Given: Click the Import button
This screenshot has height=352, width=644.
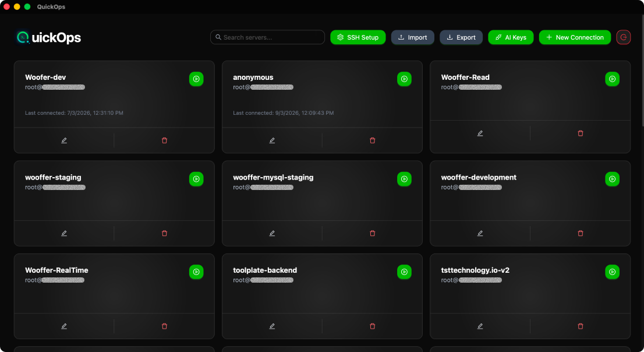Looking at the screenshot, I should [412, 37].
